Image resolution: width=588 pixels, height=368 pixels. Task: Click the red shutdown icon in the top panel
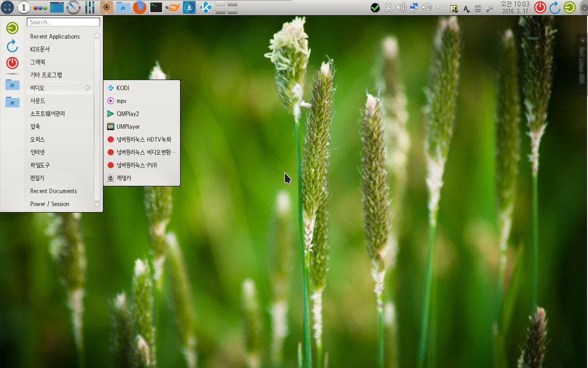[x=540, y=7]
